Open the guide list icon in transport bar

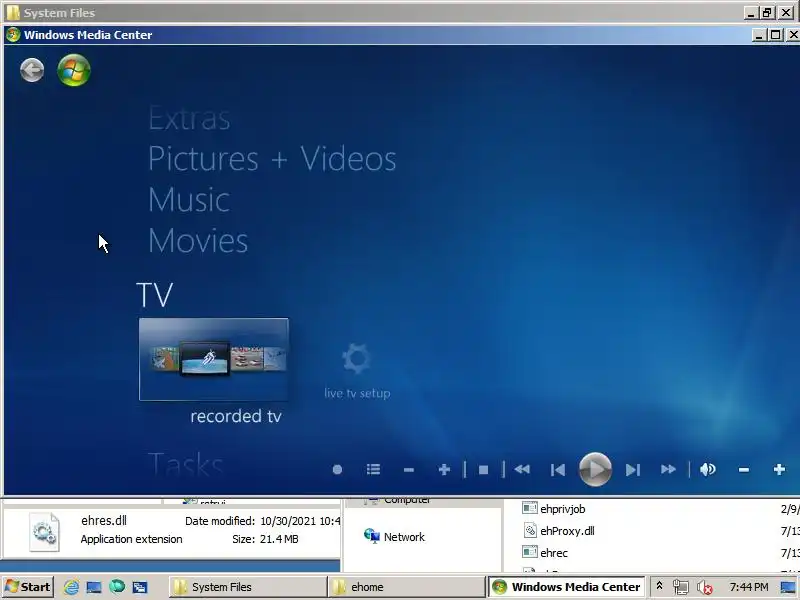[x=373, y=469]
